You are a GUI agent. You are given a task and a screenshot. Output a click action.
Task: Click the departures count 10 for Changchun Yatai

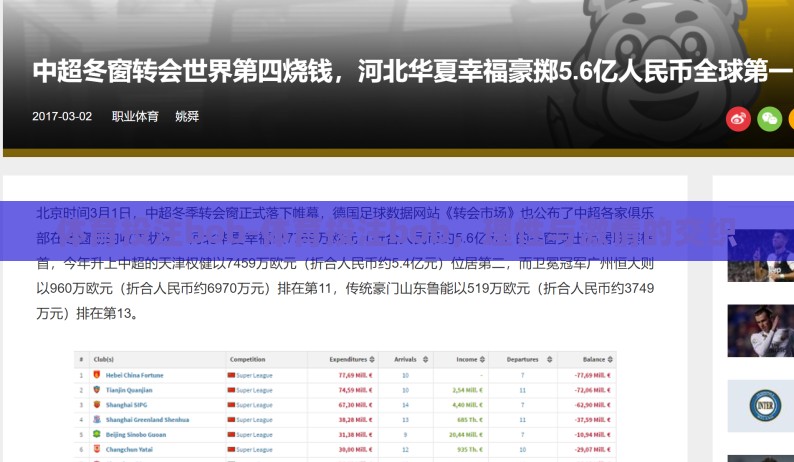tap(523, 449)
